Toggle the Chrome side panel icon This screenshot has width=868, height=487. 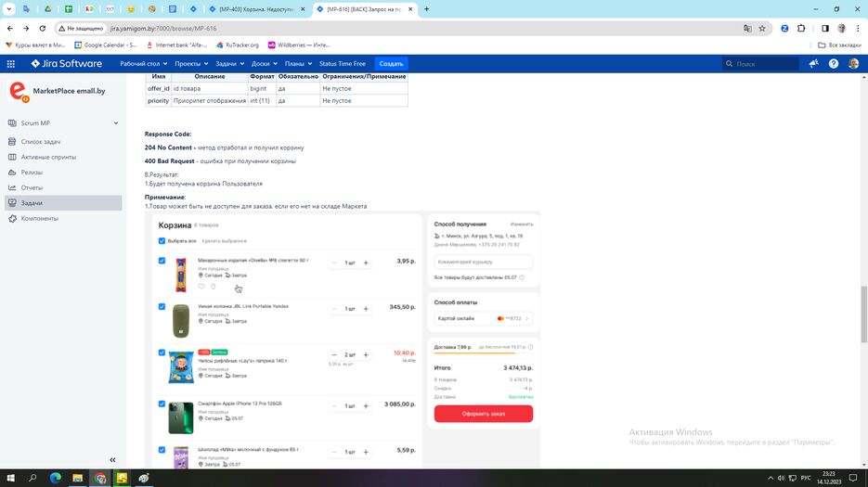coord(825,28)
